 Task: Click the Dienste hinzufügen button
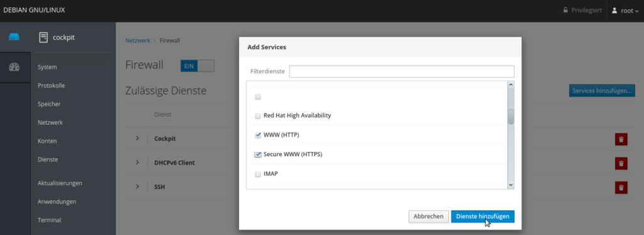click(482, 217)
